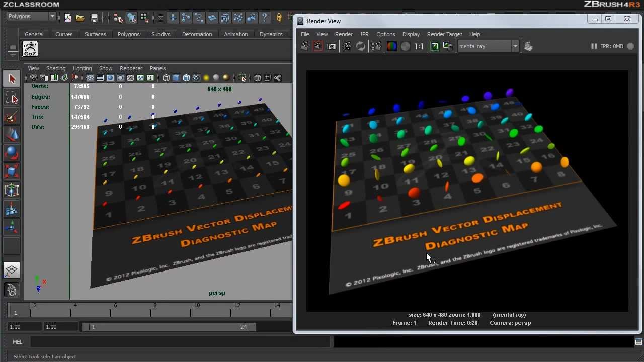Pause IPR tuning in Render View
Viewport: 644px width, 362px height.
[x=594, y=46]
